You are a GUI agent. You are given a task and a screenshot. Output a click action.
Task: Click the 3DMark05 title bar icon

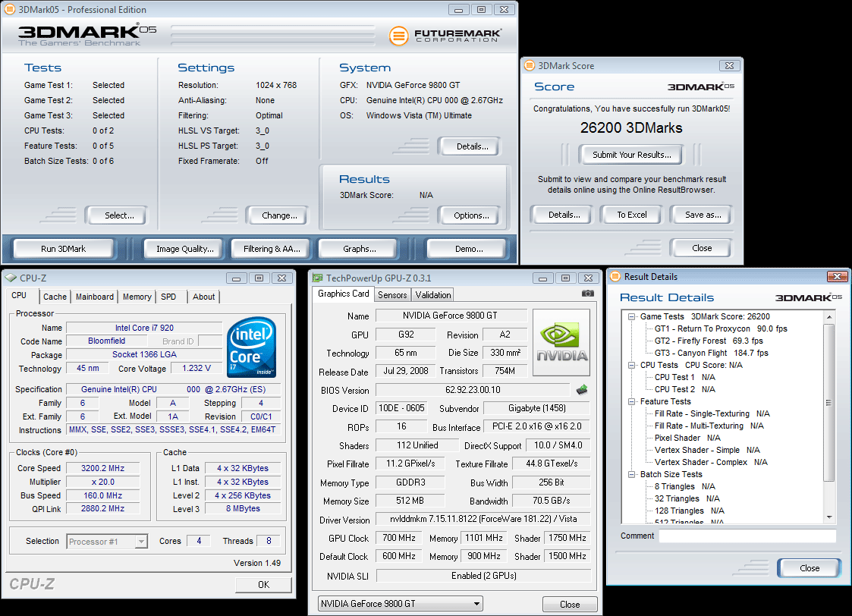click(10, 9)
